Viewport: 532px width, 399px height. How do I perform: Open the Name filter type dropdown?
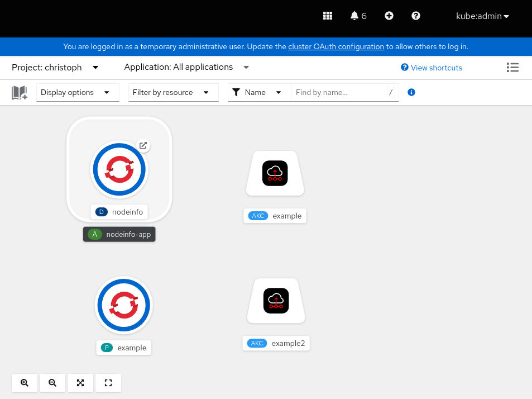pos(259,92)
